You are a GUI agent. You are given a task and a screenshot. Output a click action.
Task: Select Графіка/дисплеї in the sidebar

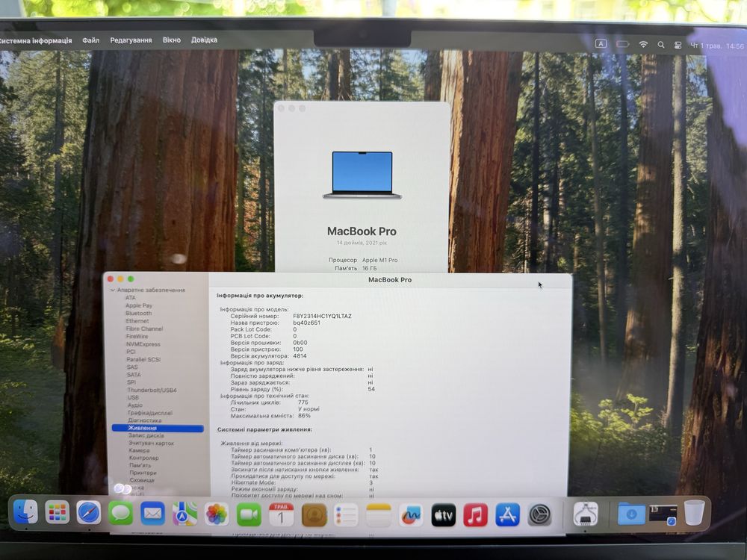pyautogui.click(x=150, y=413)
